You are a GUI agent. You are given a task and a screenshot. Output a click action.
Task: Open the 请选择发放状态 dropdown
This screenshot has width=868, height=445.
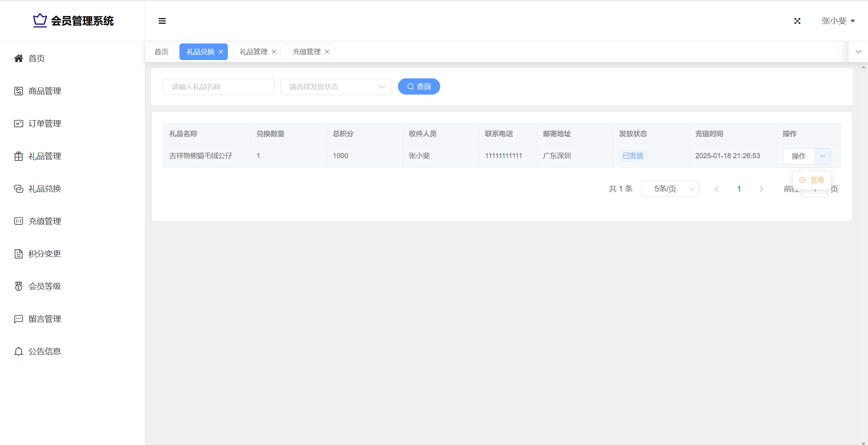click(x=336, y=87)
